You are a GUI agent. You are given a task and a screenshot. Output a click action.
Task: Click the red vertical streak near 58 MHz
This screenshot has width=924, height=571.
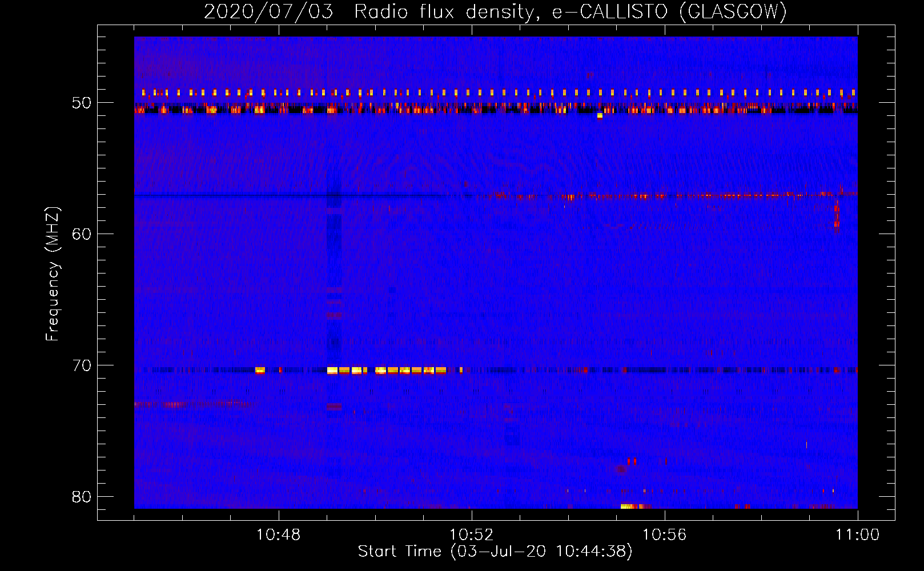[x=837, y=214]
